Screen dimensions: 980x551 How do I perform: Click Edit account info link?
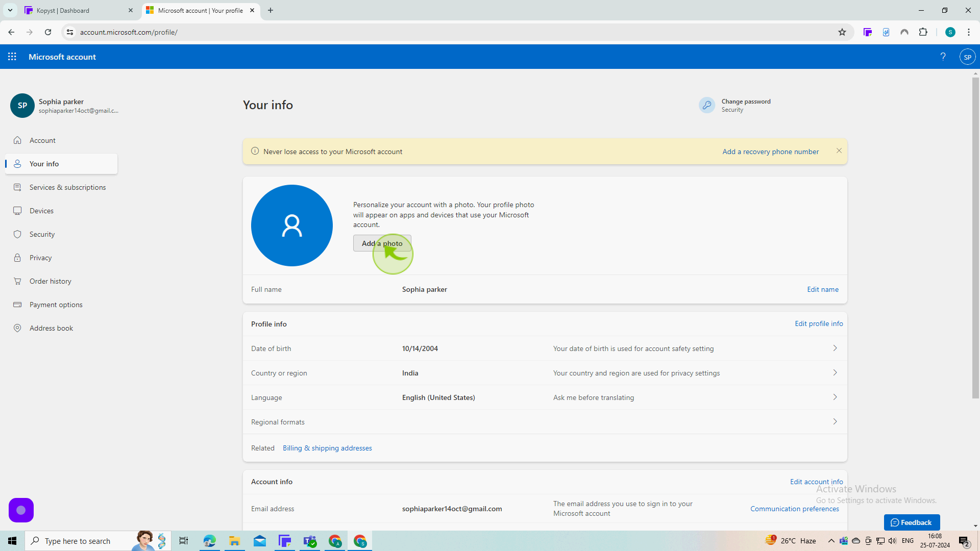coord(817,482)
